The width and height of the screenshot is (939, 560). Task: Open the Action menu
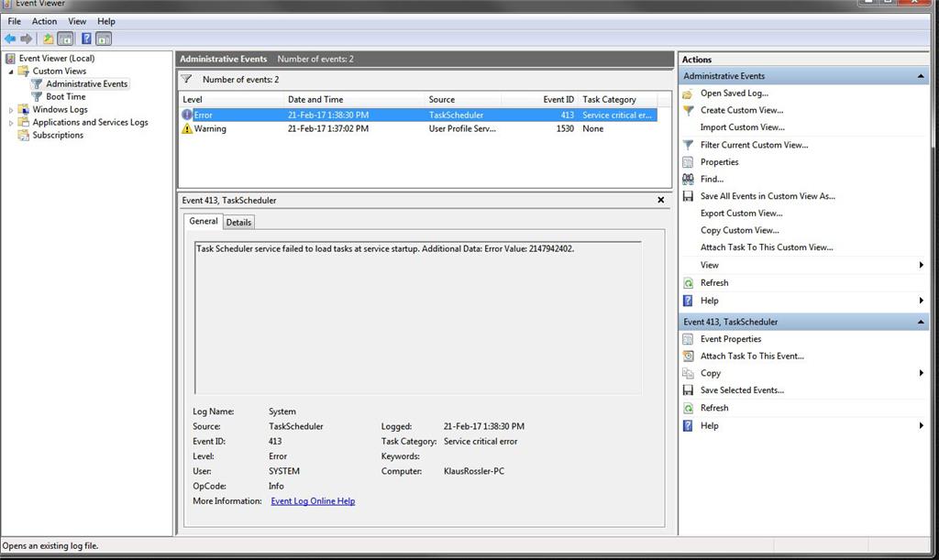click(x=44, y=21)
